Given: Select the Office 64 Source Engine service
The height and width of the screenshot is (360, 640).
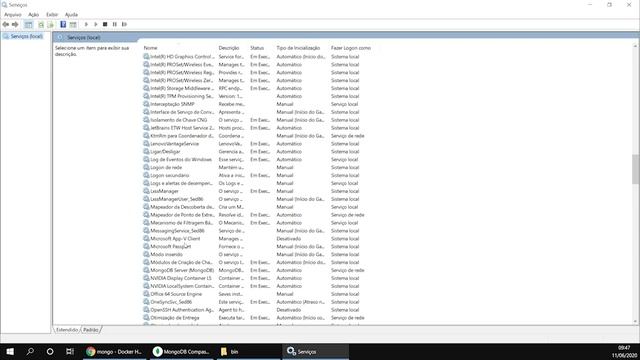Looking at the screenshot, I should [x=176, y=294].
